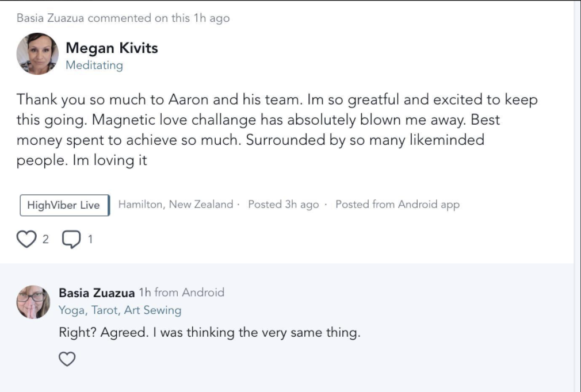Click the 1h from Android timestamp
The image size is (581, 392).
181,293
